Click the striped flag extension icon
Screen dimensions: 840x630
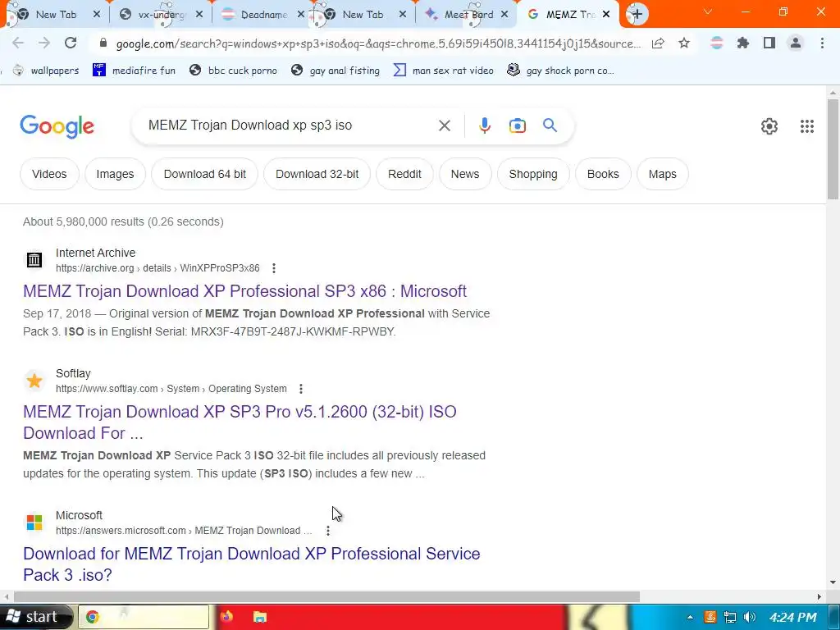(x=717, y=43)
